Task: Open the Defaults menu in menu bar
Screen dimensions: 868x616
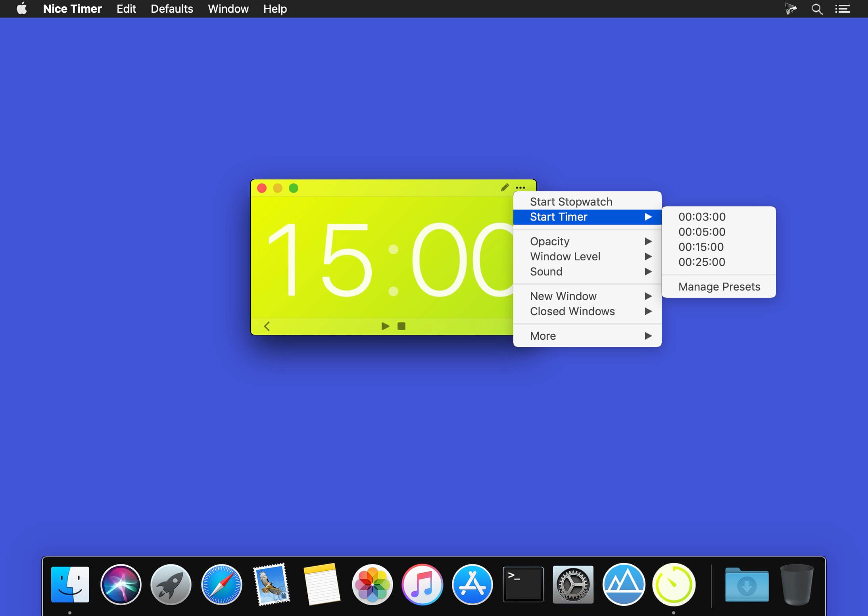Action: [172, 9]
